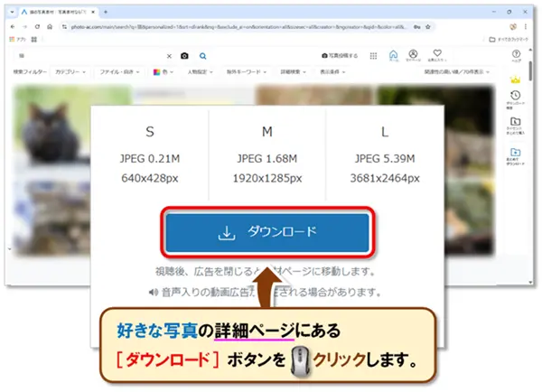The width and height of the screenshot is (542, 392).
Task: Go to the site home icon
Action: click(x=393, y=55)
